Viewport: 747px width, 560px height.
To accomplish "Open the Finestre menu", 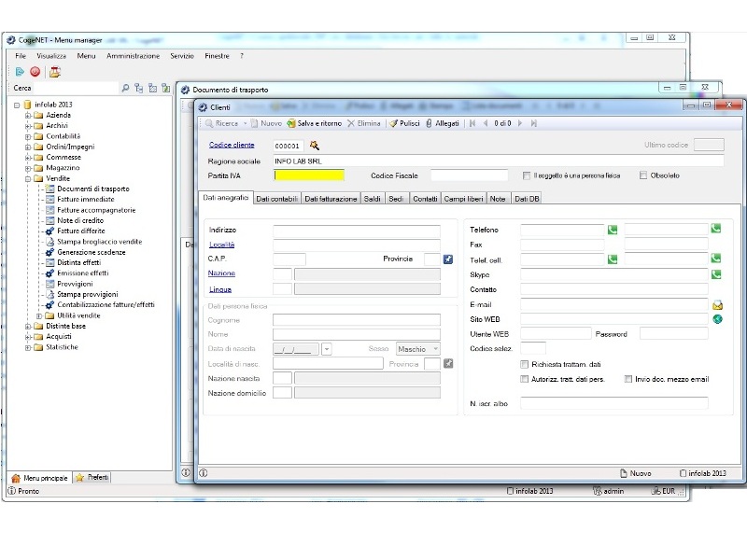I will click(217, 56).
